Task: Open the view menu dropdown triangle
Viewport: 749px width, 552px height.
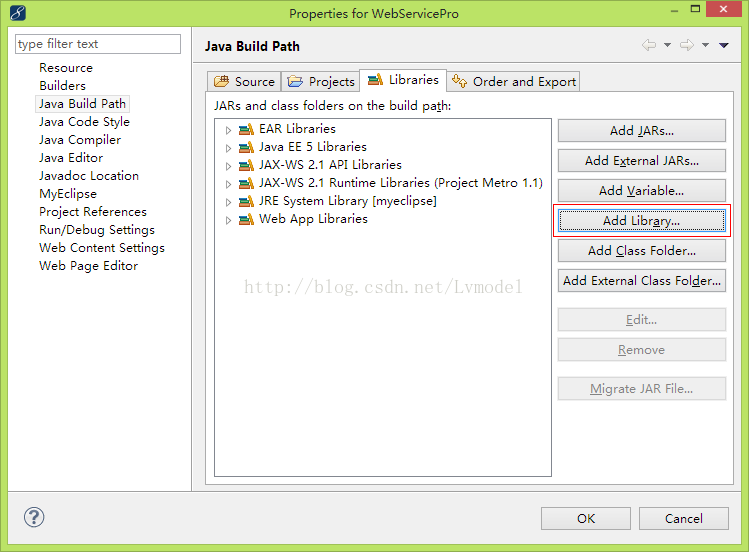Action: tap(724, 45)
